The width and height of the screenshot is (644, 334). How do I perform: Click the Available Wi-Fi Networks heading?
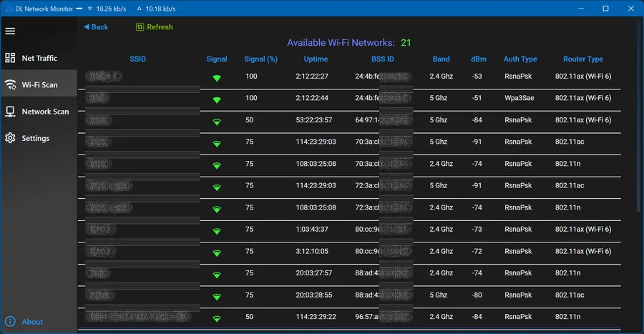coord(341,42)
